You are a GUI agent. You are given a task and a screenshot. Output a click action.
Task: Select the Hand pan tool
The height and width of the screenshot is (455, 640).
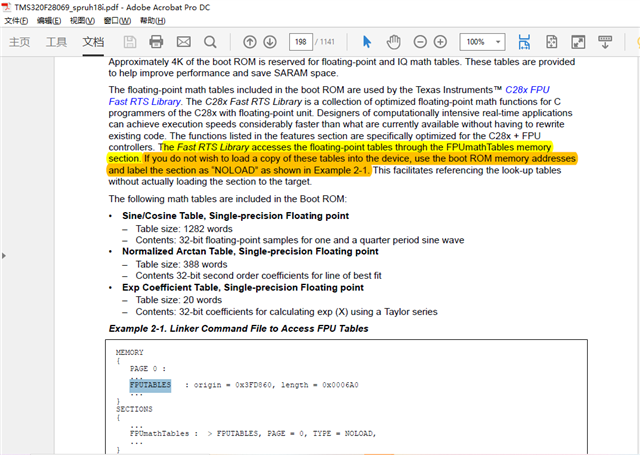393,42
